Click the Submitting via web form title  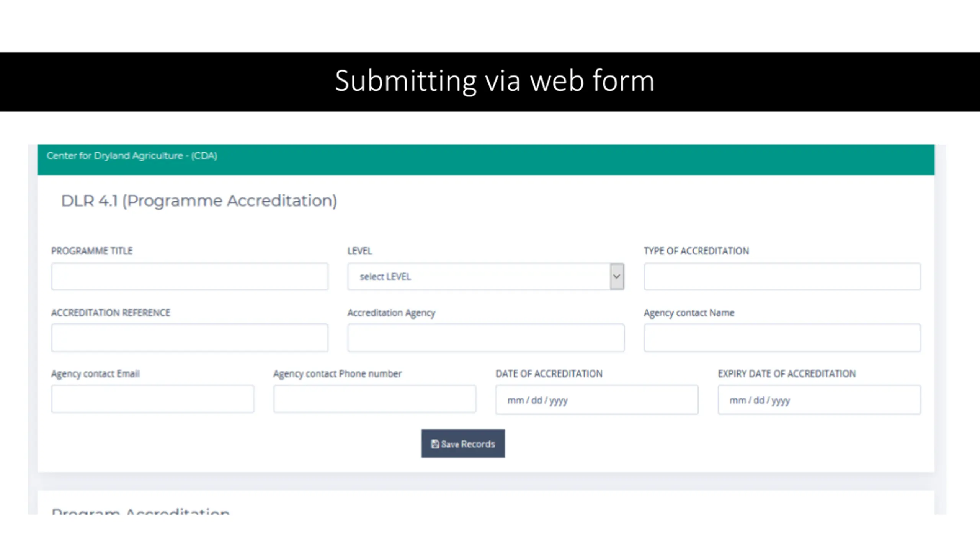(x=495, y=81)
